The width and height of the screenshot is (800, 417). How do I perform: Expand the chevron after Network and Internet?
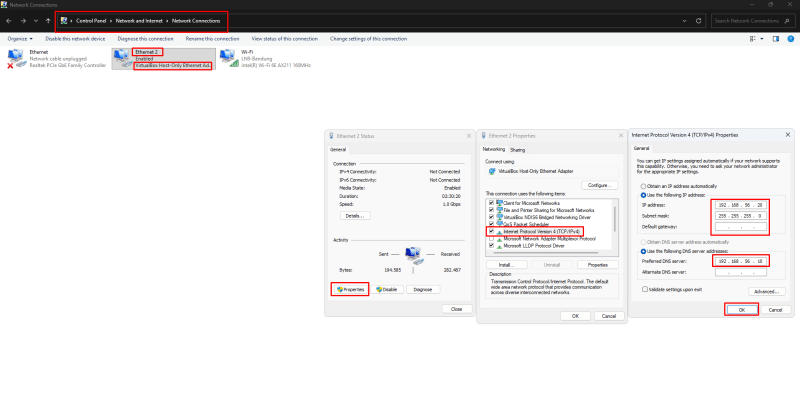[x=167, y=21]
